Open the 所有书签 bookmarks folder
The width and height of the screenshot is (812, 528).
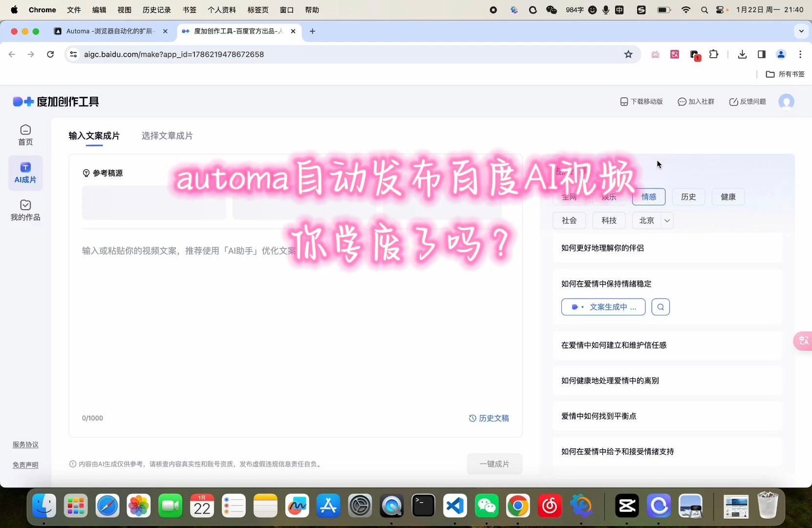785,74
